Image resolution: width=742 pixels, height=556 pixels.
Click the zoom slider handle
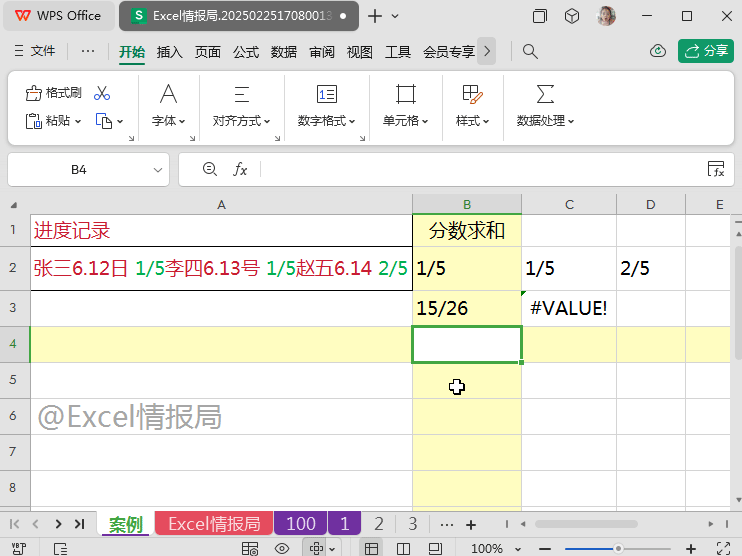[619, 548]
